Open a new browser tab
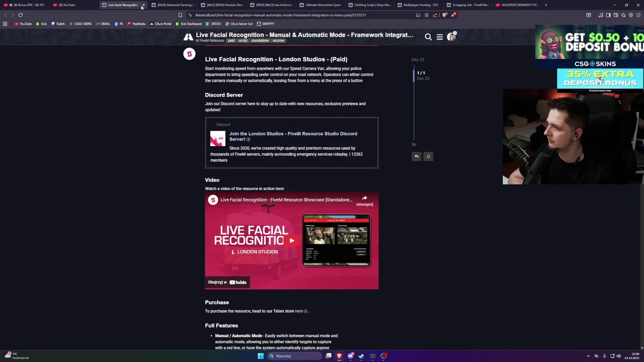This screenshot has width=644, height=362. point(546,5)
